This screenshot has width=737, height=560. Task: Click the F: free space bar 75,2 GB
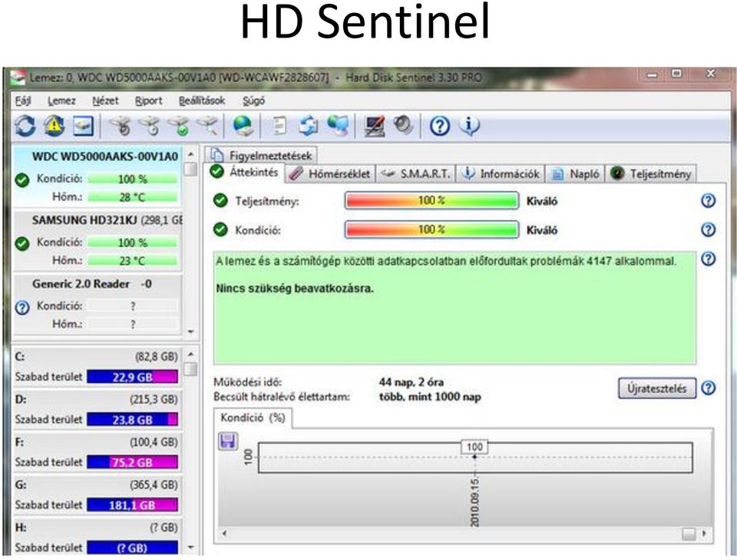[133, 463]
